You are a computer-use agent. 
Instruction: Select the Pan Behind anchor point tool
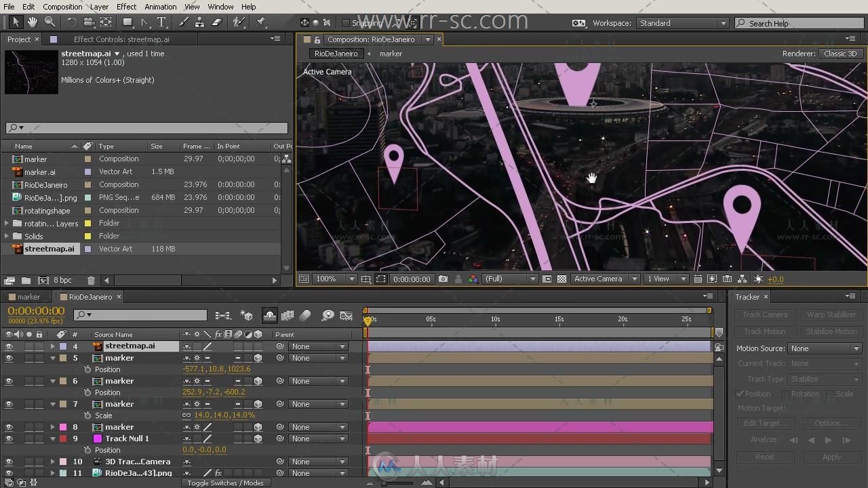click(106, 22)
